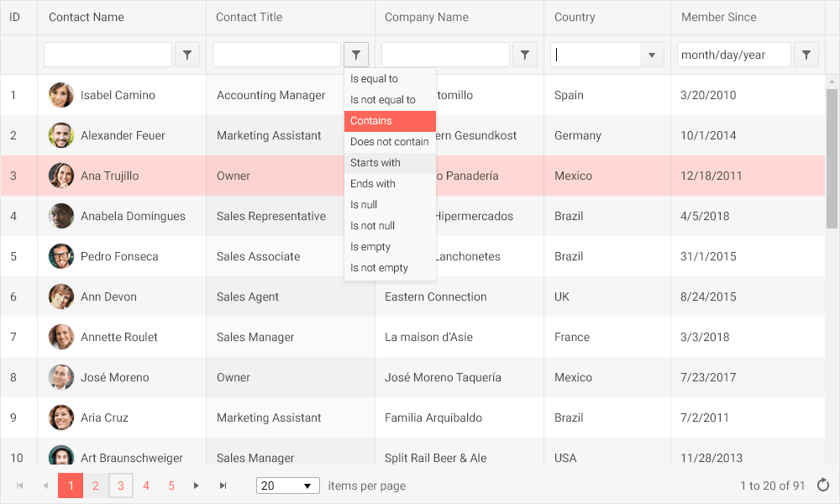This screenshot has width=840, height=504.
Task: Go to page 2
Action: coord(96,485)
